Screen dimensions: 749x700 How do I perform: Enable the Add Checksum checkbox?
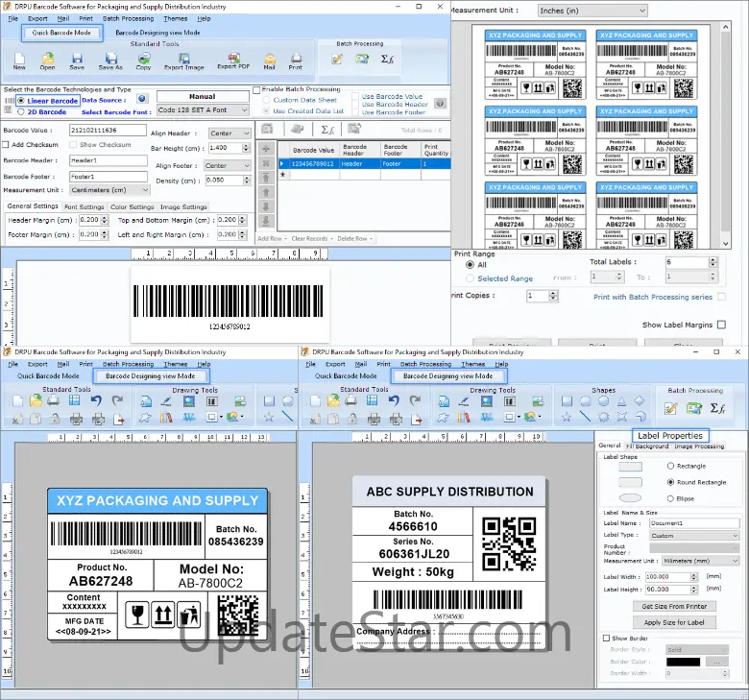click(8, 145)
